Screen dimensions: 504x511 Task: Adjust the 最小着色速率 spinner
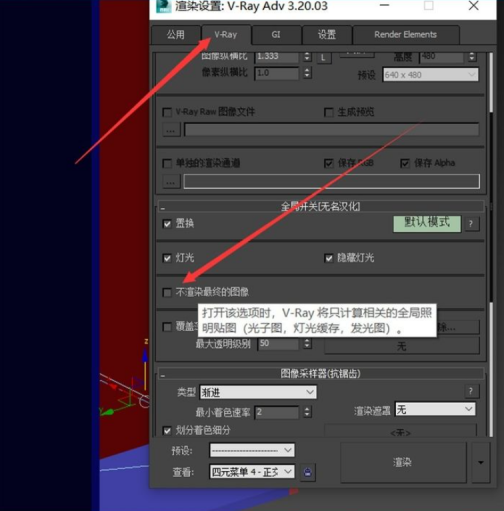click(x=307, y=412)
